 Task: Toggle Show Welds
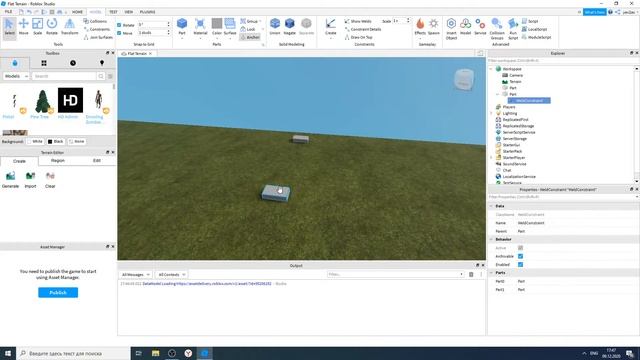pos(358,21)
